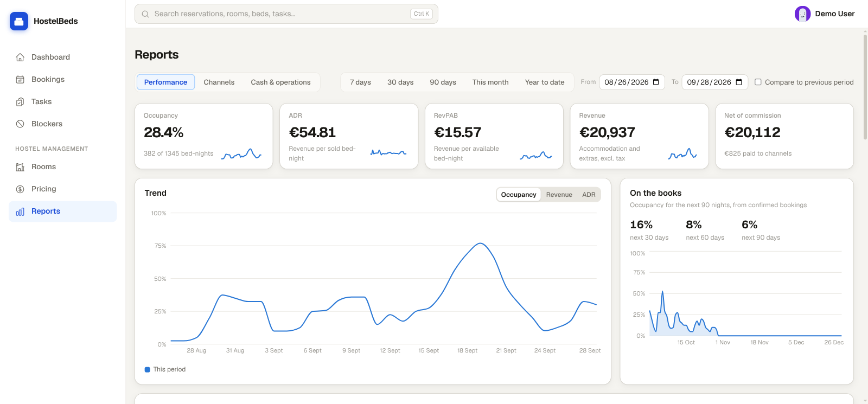Click the RevPAB €15.57 value

click(x=457, y=132)
